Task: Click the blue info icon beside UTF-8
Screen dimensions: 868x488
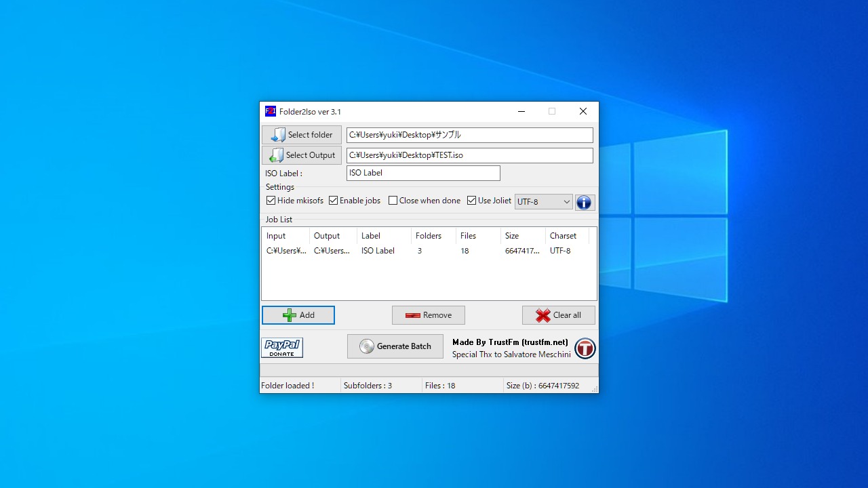Action: click(x=585, y=202)
